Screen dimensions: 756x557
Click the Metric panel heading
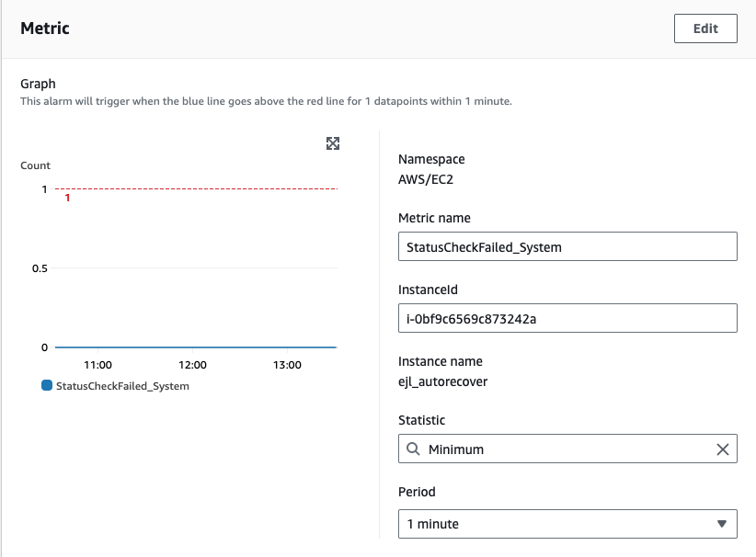[x=45, y=28]
